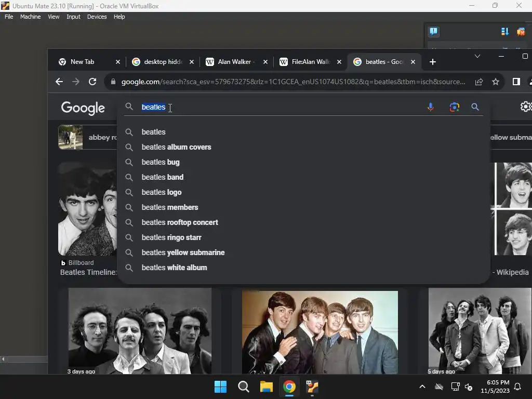Click VirtualBox notification center icon
This screenshot has width=532, height=399.
434,32
